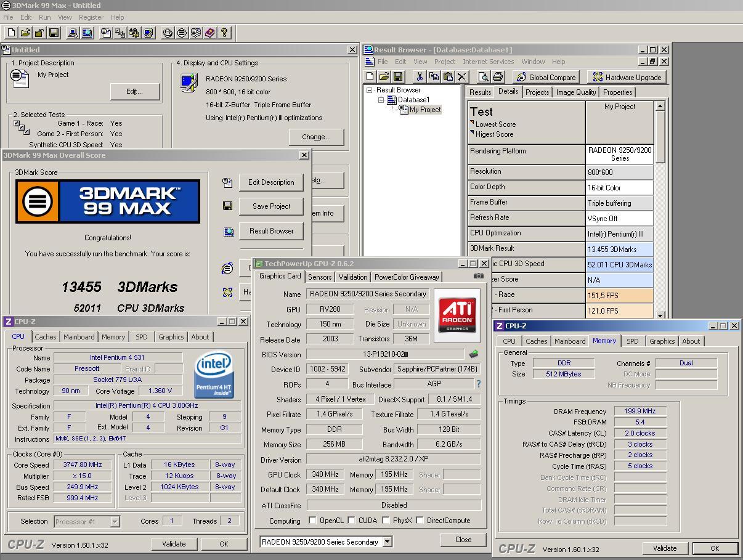743x560 pixels.
Task: Click the striped-circle 3DMark logo toolbar icon
Action: [182, 33]
